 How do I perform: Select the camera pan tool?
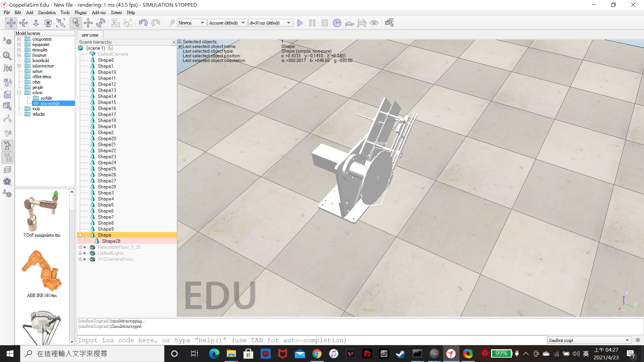tap(11, 23)
